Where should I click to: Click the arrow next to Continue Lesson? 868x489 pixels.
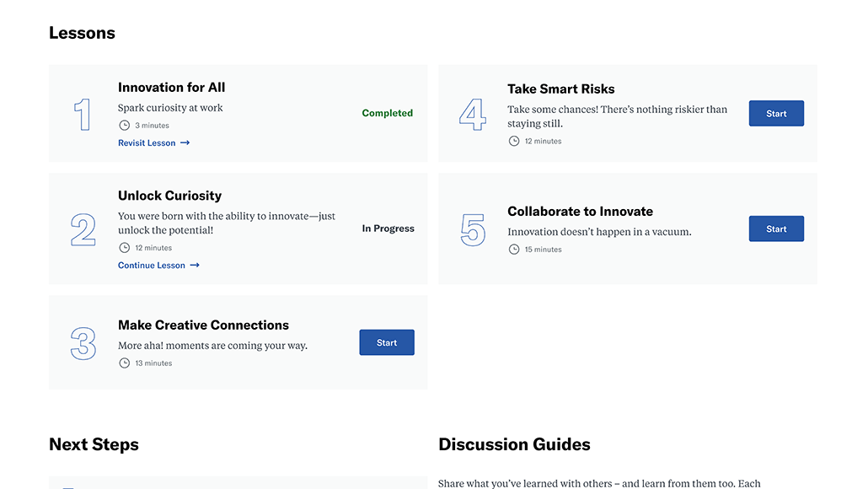pos(195,266)
